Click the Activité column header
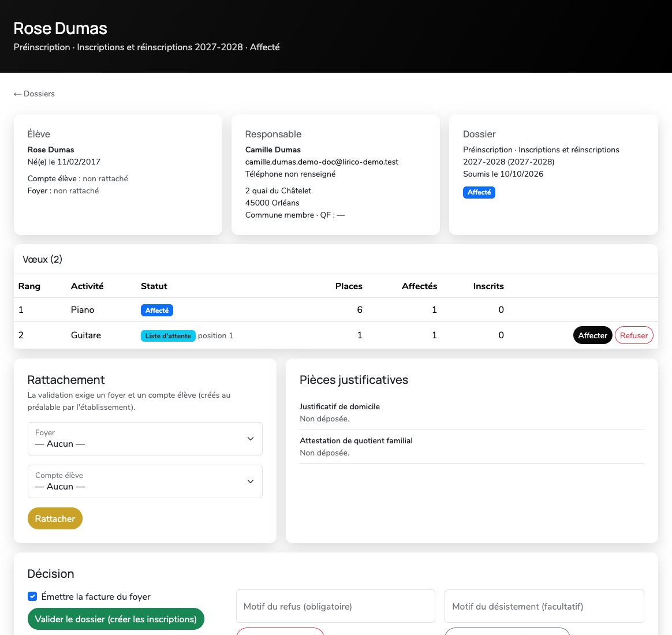672x635 pixels. [x=87, y=286]
